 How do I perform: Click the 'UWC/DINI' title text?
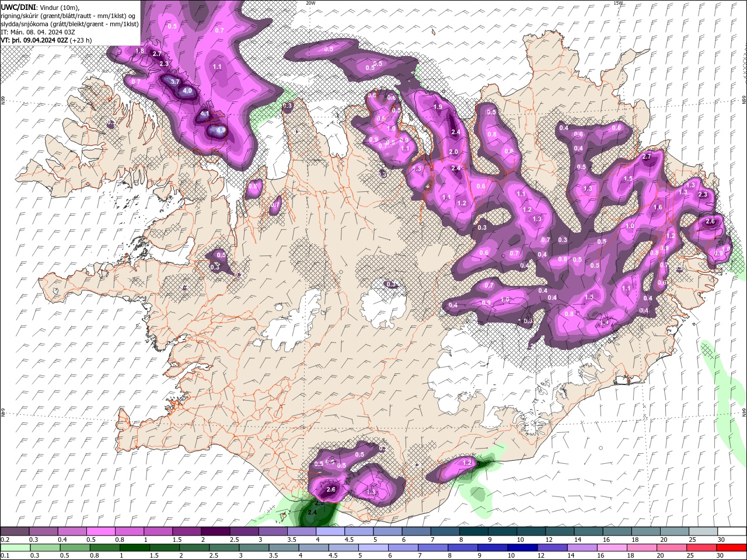(x=19, y=7)
